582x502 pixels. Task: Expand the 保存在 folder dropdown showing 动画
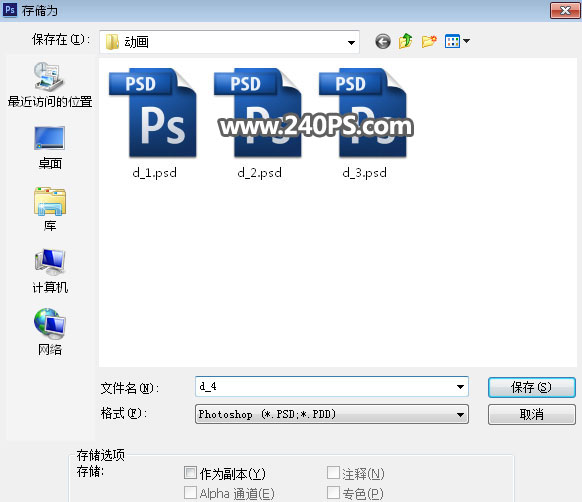pyautogui.click(x=351, y=42)
